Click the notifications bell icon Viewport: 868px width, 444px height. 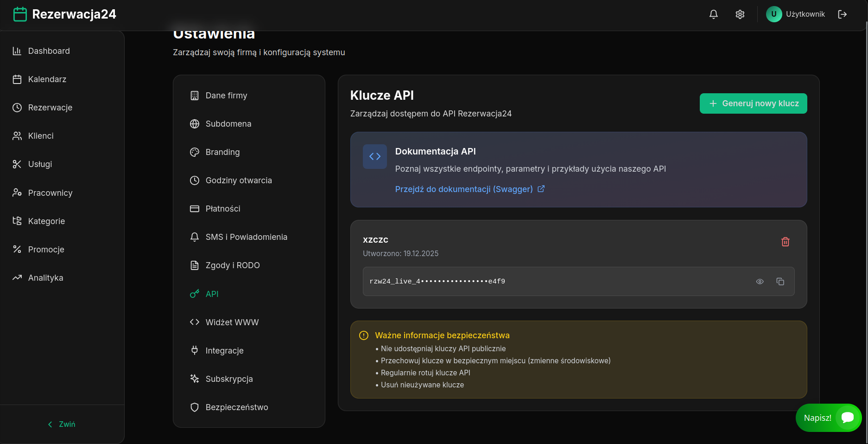713,14
